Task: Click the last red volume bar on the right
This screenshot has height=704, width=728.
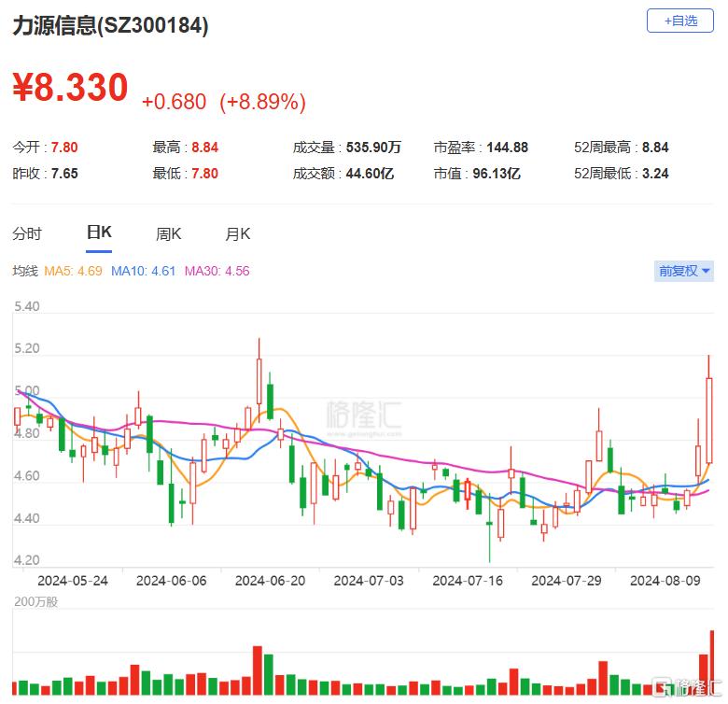Action: coord(712,662)
